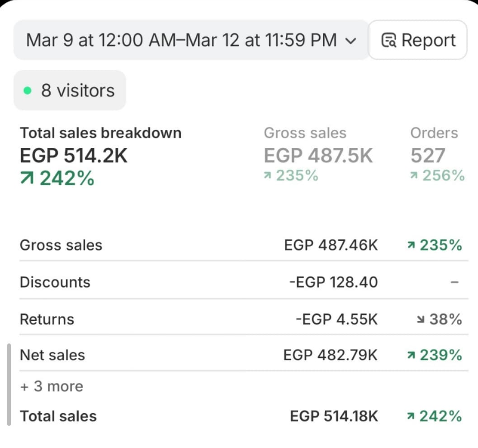Switch to the Gross sales metric tab
The image size is (478, 448).
pyautogui.click(x=318, y=154)
